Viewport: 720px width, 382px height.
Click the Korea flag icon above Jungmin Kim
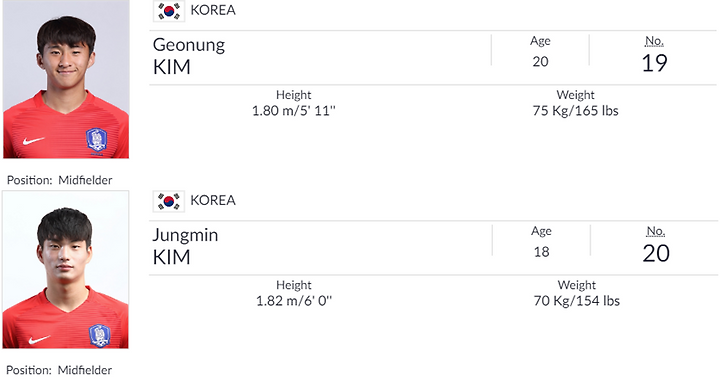169,201
